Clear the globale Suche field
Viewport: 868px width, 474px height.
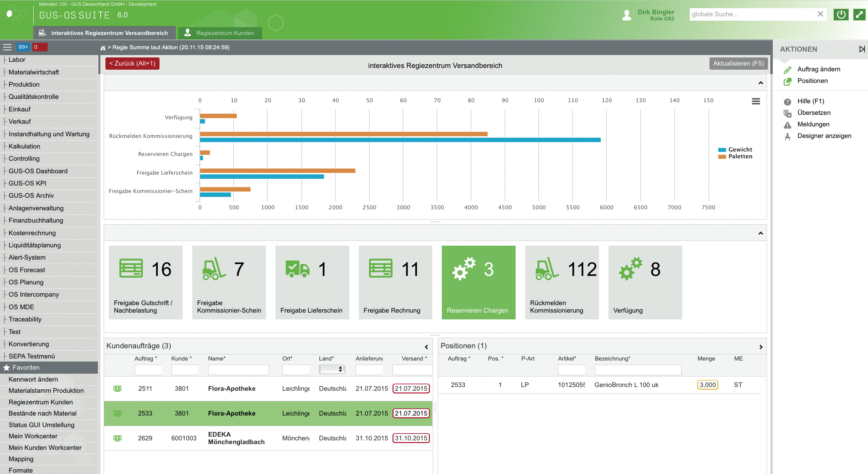click(820, 14)
